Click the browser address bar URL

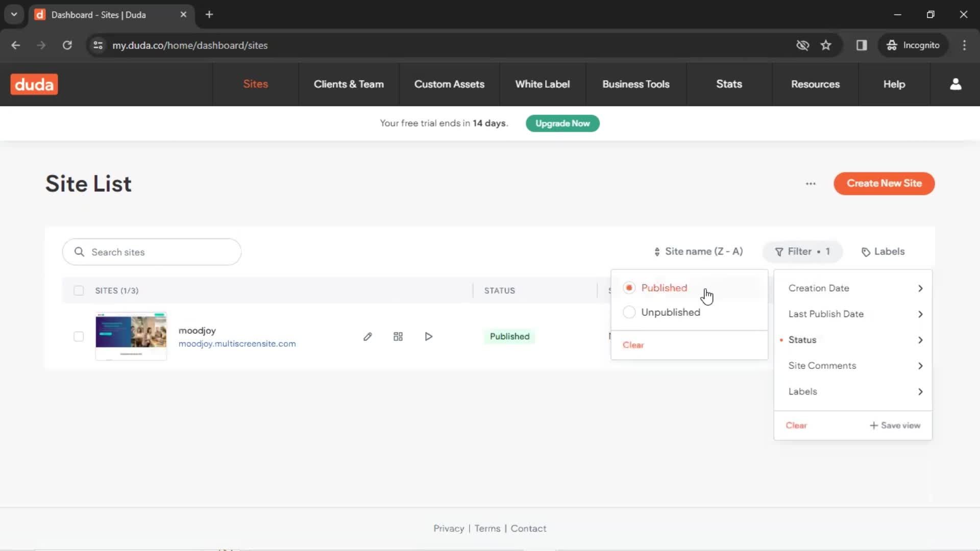point(190,45)
